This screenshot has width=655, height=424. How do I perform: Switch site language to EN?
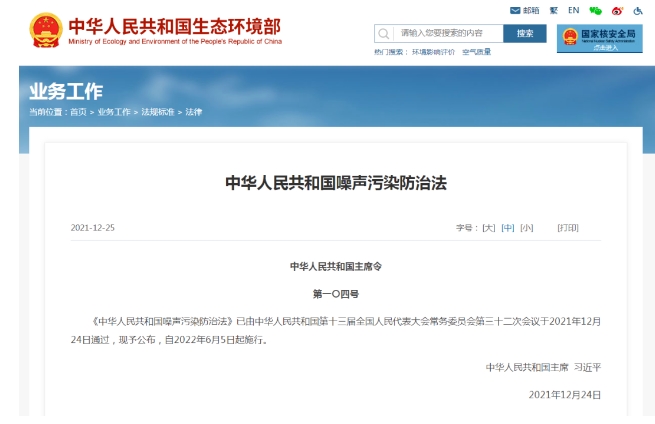574,10
